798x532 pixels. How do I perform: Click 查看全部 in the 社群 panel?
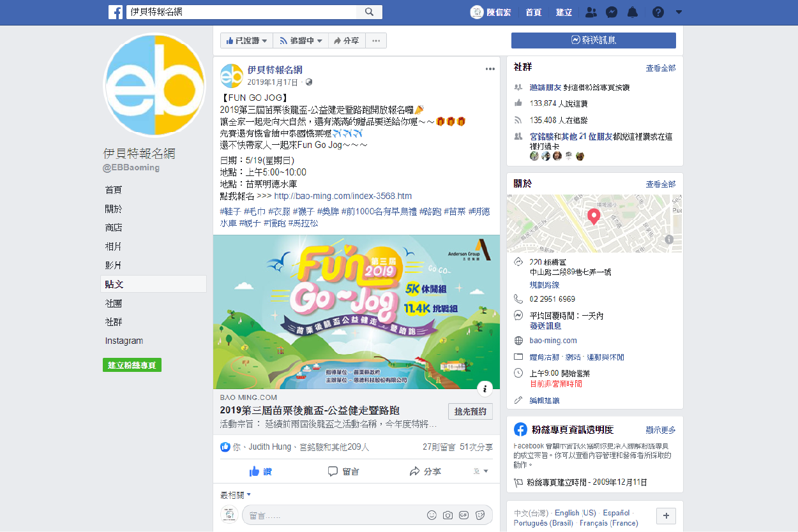661,68
